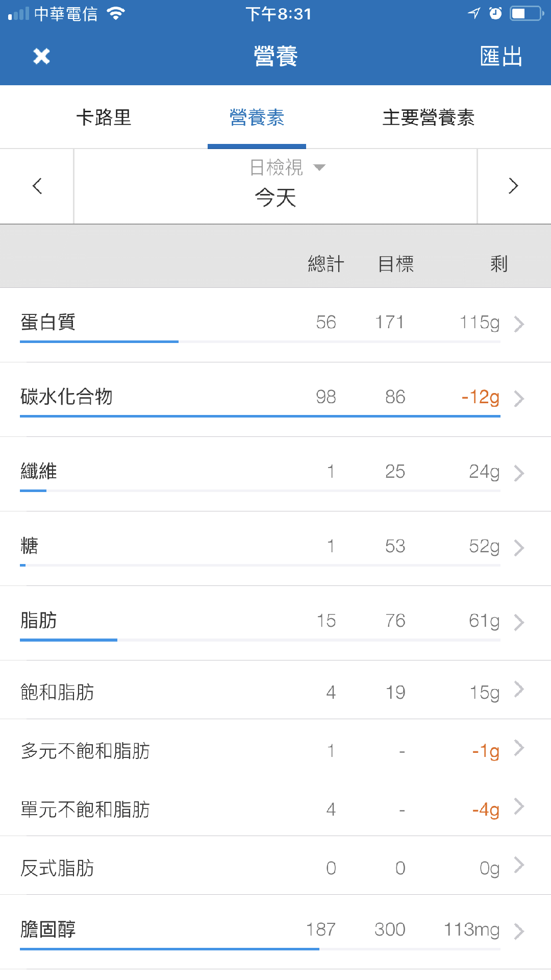Open 糖 details chevron
The image size is (551, 980).
click(519, 548)
